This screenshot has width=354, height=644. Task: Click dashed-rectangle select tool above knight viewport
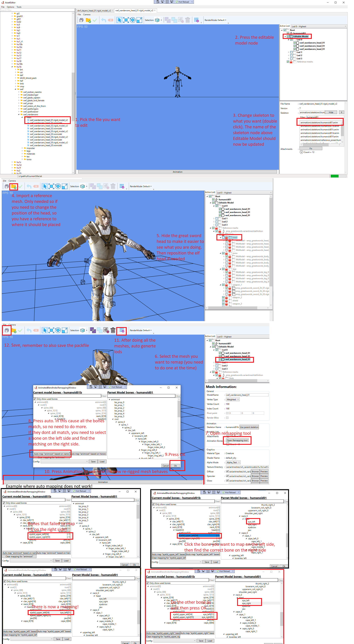pos(65,186)
